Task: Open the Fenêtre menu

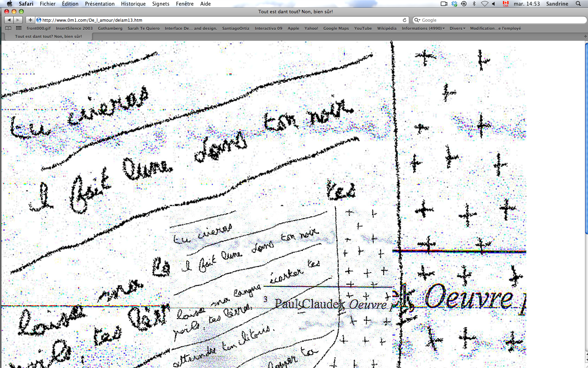Action: (185, 4)
